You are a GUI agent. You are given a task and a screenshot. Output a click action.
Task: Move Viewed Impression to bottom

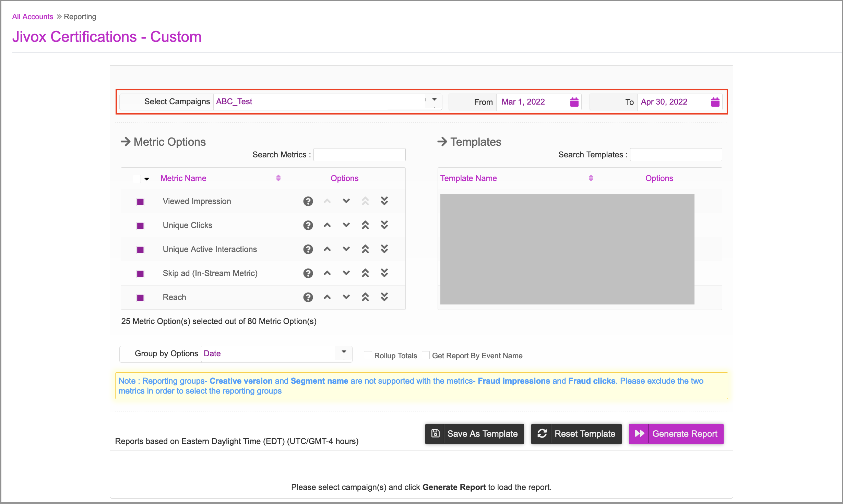[384, 201]
